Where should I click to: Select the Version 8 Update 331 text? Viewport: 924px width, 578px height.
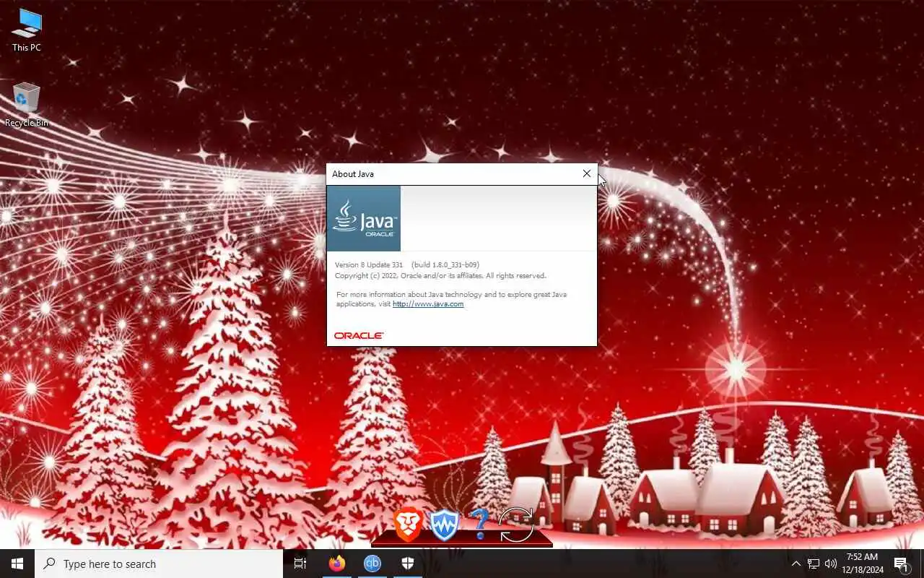pos(369,265)
